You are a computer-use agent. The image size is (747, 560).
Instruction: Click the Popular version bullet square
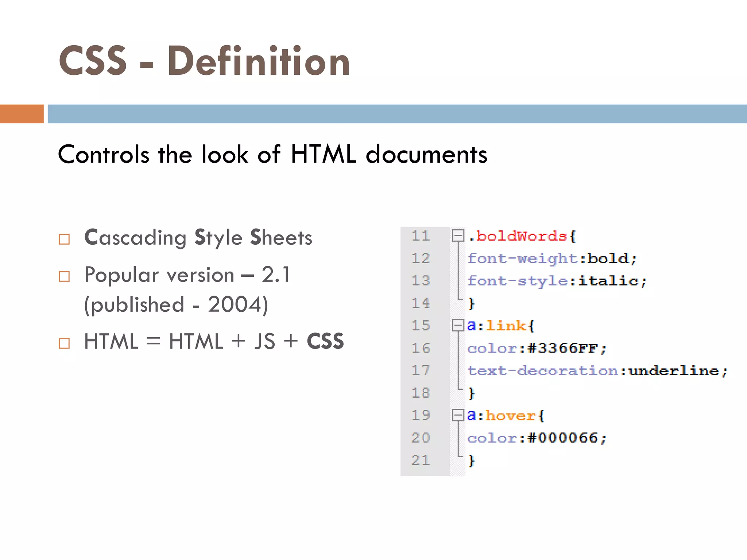coord(64,276)
